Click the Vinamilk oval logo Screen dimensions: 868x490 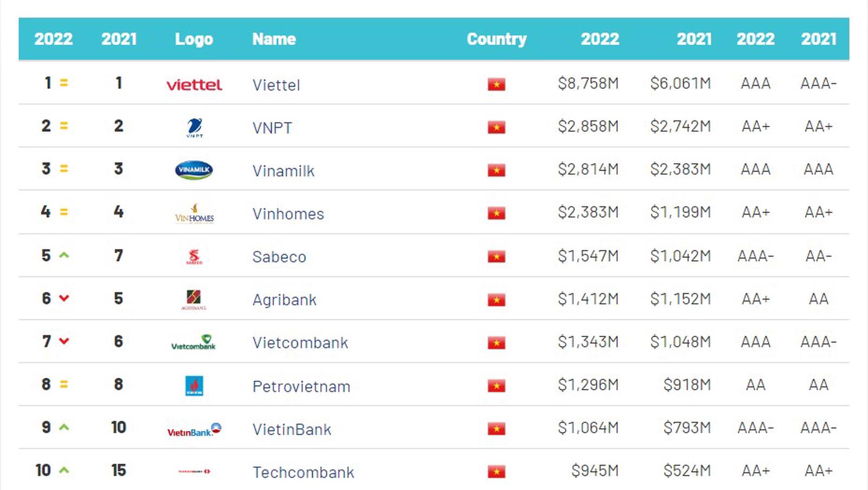194,170
